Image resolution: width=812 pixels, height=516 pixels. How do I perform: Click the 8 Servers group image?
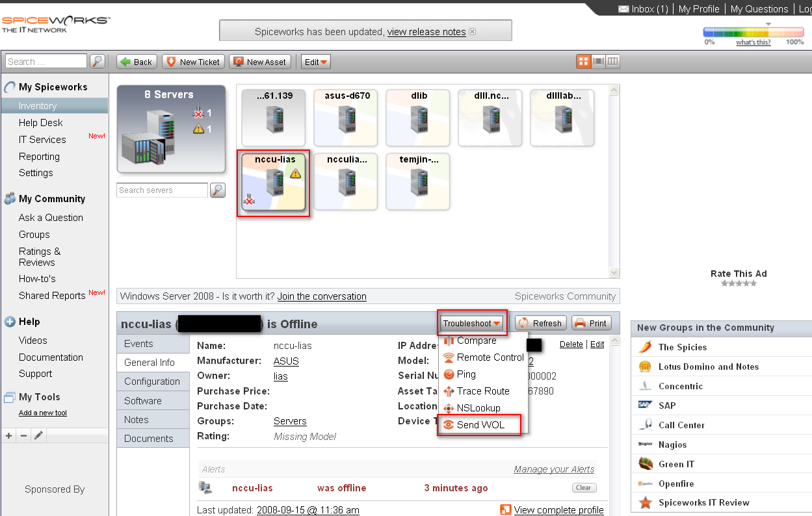171,129
